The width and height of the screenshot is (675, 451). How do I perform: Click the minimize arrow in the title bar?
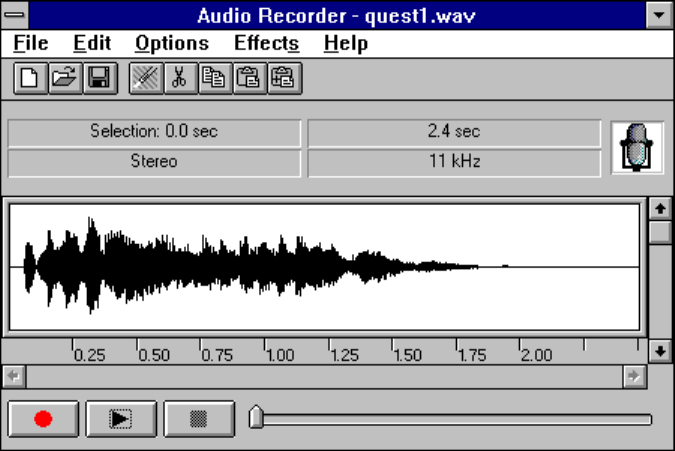point(659,15)
